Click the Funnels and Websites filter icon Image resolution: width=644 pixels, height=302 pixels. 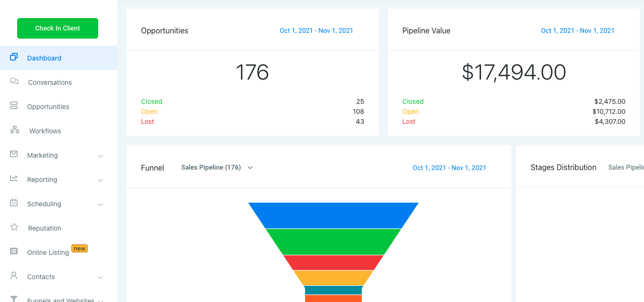14,299
